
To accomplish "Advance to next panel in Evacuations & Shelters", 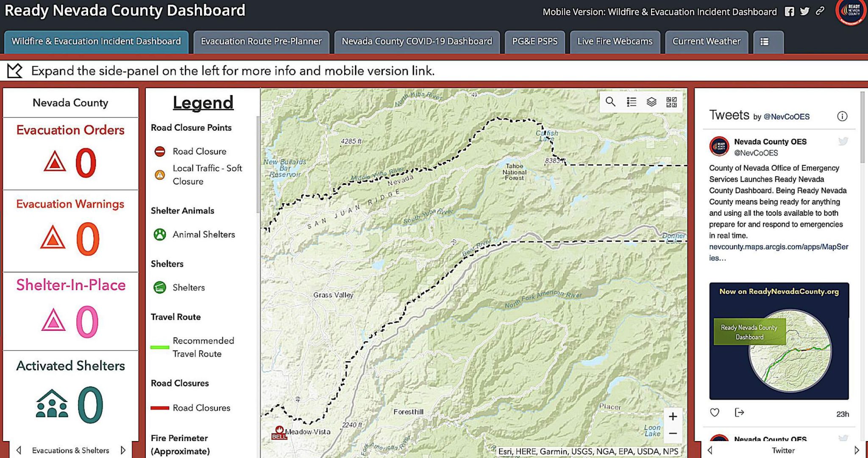I will 122,450.
